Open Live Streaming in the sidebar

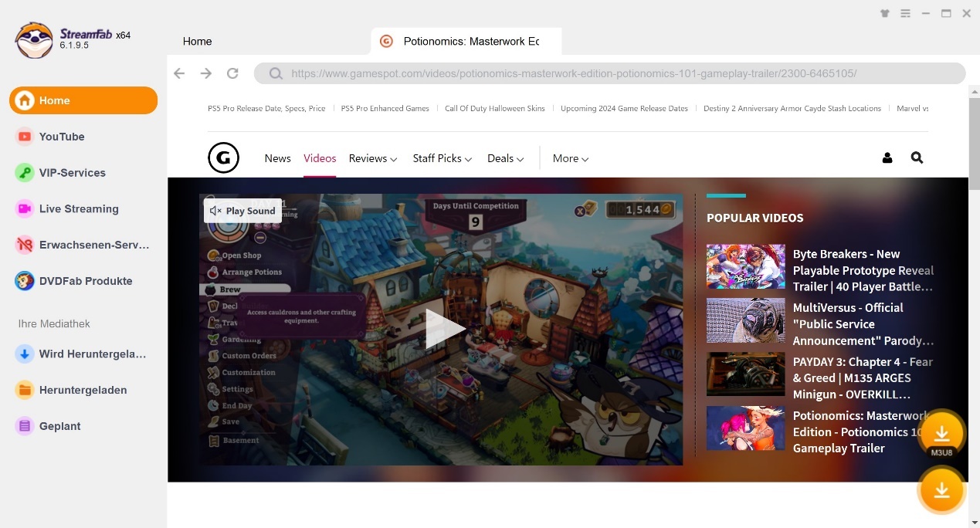pyautogui.click(x=83, y=208)
